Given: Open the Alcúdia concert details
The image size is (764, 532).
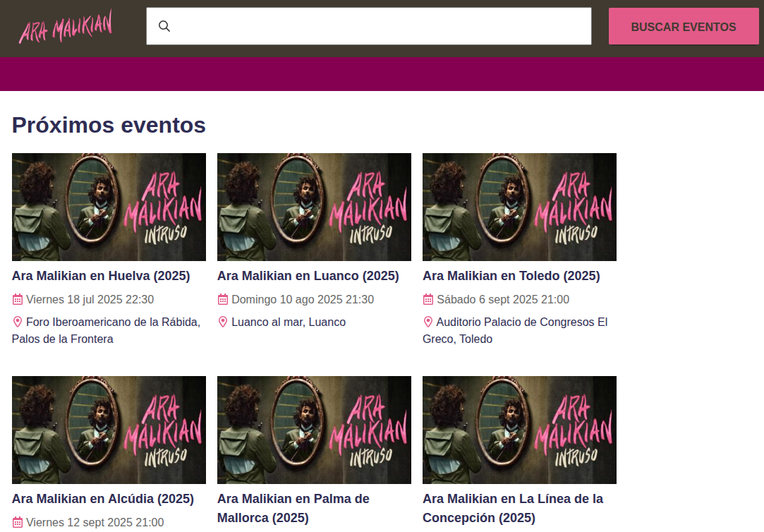Looking at the screenshot, I should tap(102, 498).
